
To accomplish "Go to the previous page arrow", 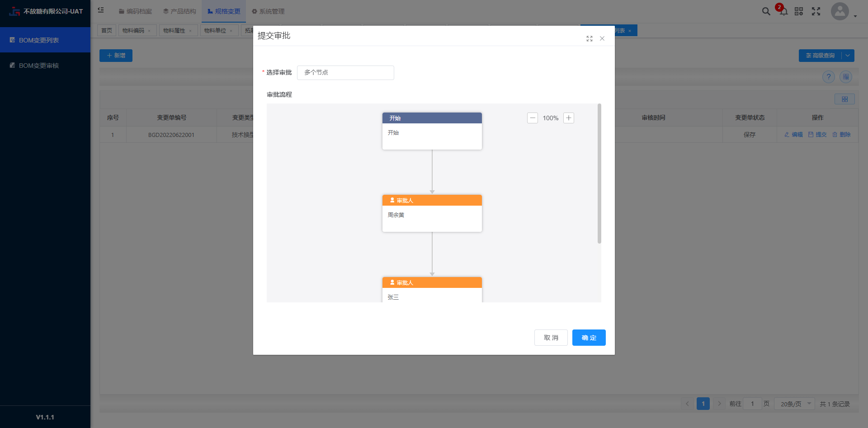I will click(687, 404).
